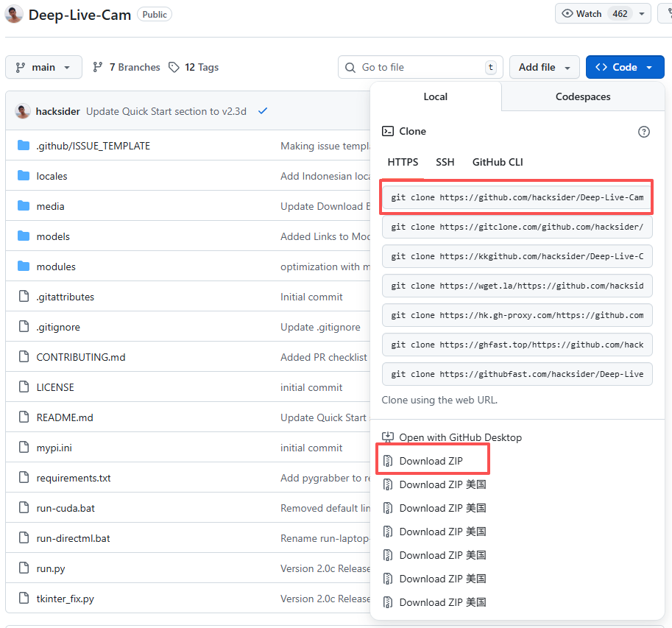Image resolution: width=672 pixels, height=628 pixels.
Task: Click the eye icon in the Watch button
Action: pos(567,14)
